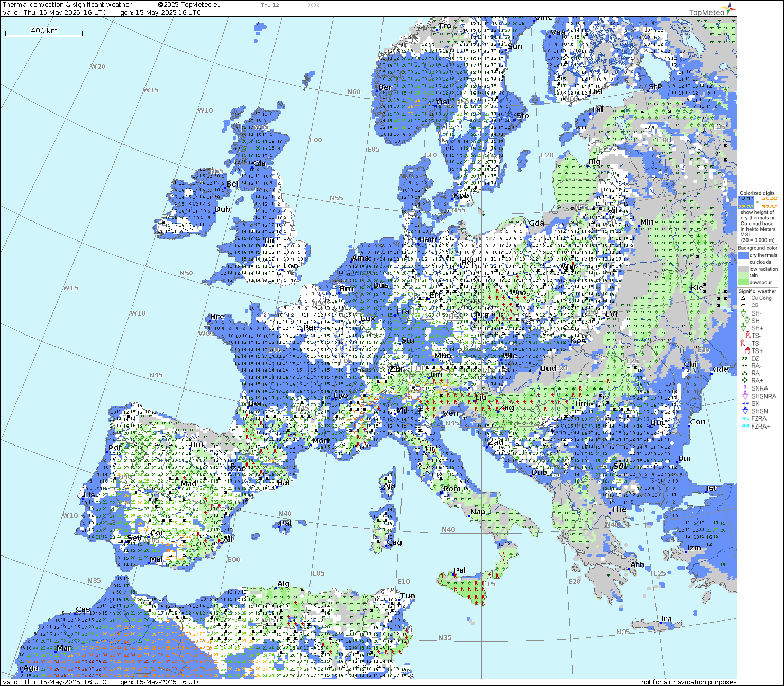The image size is (784, 686).
Task: Click the SHSNRA sleet shower symbol
Action: click(x=745, y=396)
